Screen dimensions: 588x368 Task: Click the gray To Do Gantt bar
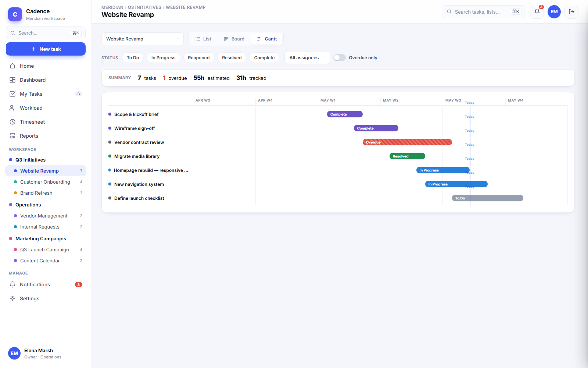pos(488,198)
